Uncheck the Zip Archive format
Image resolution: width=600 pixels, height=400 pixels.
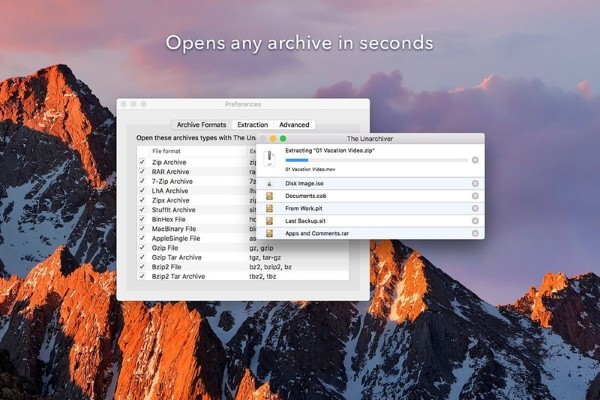click(x=142, y=162)
